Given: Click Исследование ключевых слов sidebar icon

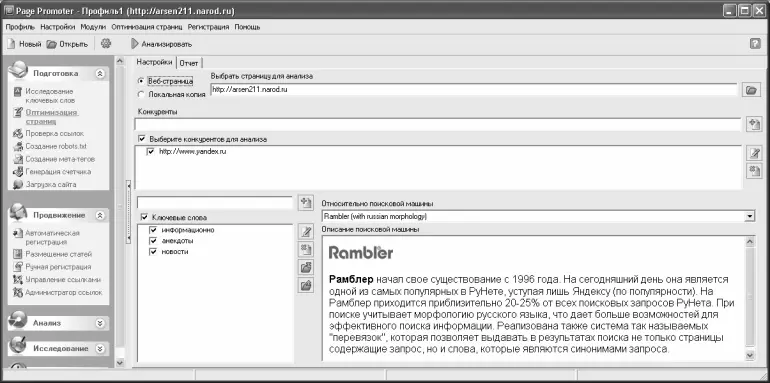Looking at the screenshot, I should pos(18,91).
